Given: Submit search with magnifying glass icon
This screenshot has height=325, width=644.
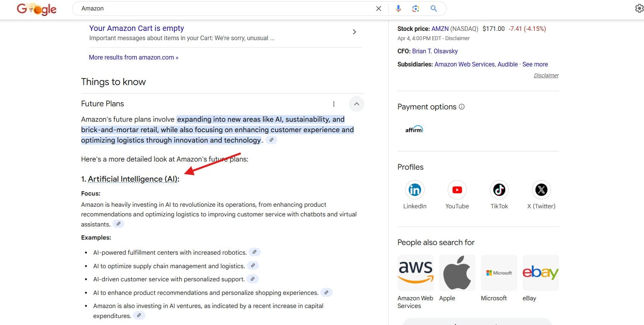Looking at the screenshot, I should [x=434, y=9].
